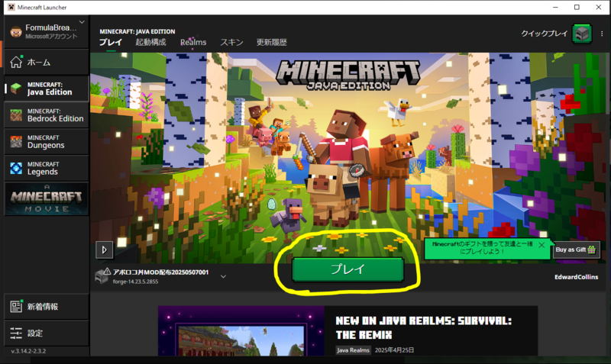Expand FormulaBrea account dropdown
The width and height of the screenshot is (611, 364).
(x=82, y=22)
